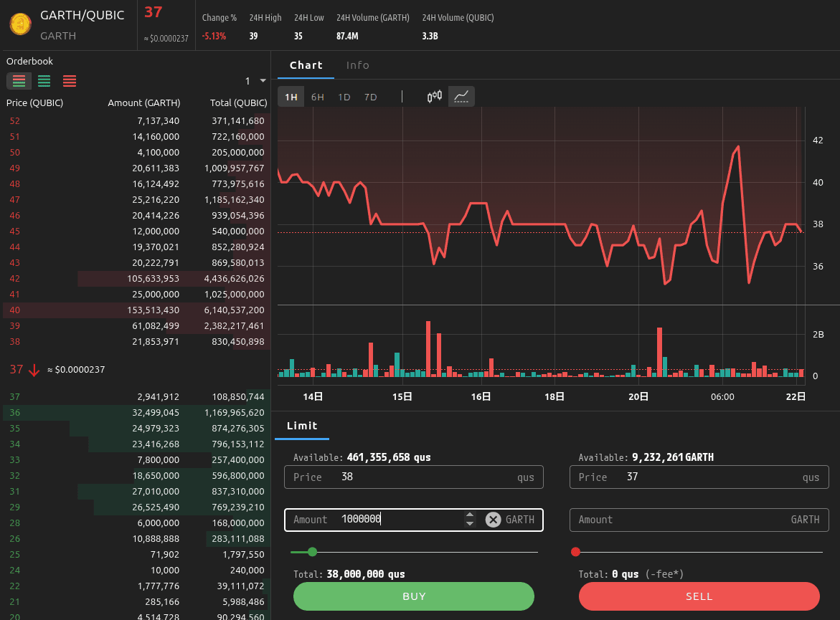This screenshot has height=620, width=840.
Task: Show only sell orders in orderbook
Action: pos(70,81)
